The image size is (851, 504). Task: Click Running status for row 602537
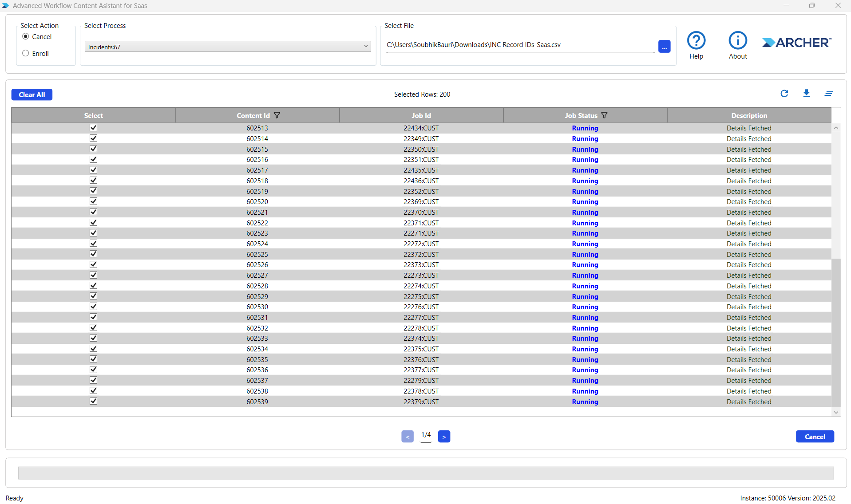585,380
